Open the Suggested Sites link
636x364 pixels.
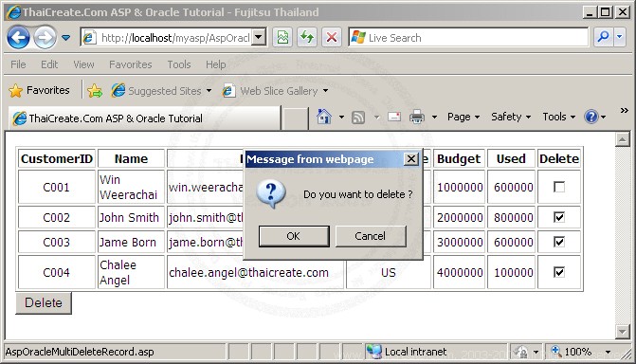(161, 90)
